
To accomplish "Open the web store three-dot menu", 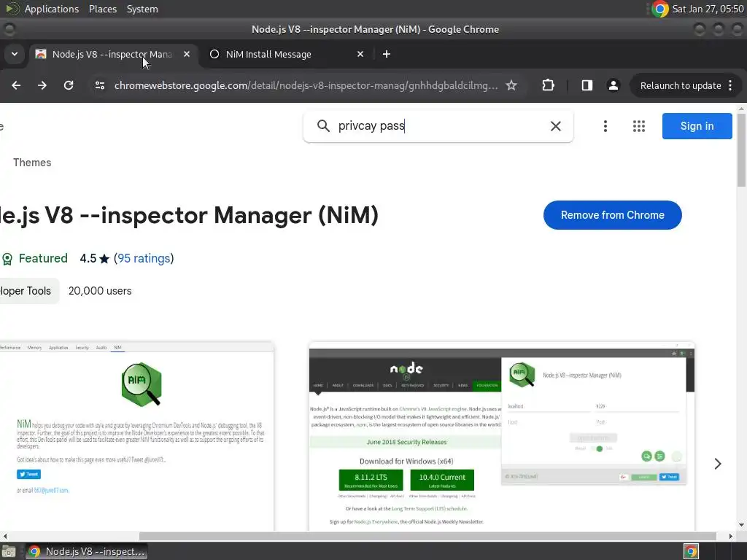I will click(x=605, y=125).
